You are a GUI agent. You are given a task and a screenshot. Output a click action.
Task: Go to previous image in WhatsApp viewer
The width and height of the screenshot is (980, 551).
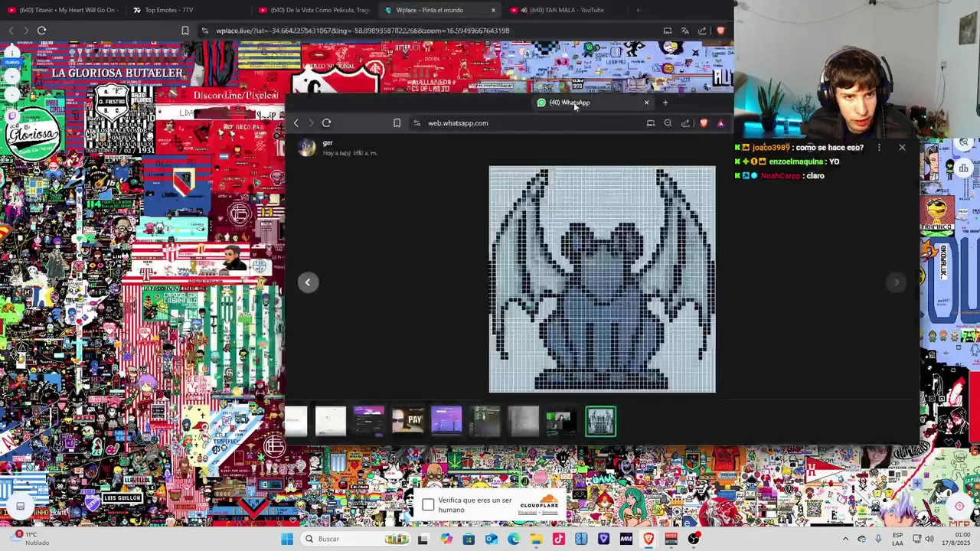click(x=308, y=282)
